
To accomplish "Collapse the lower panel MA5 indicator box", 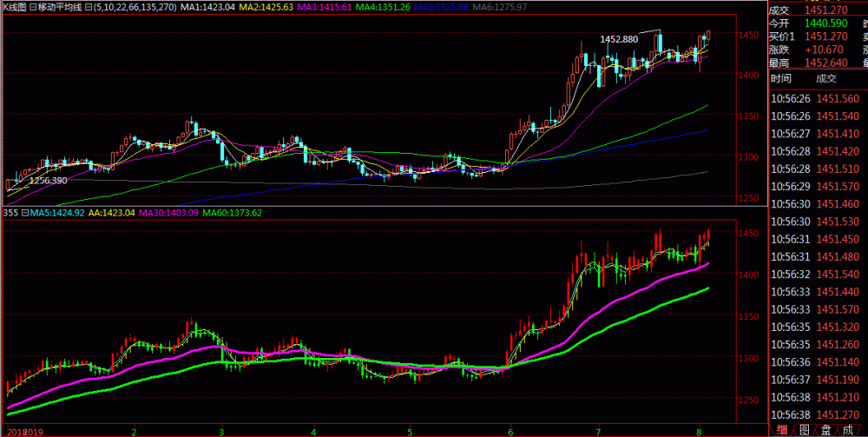I will point(26,212).
